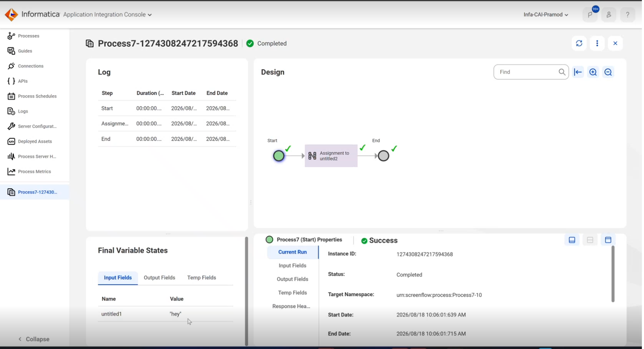Open Response Headers in properties panel

click(291, 306)
